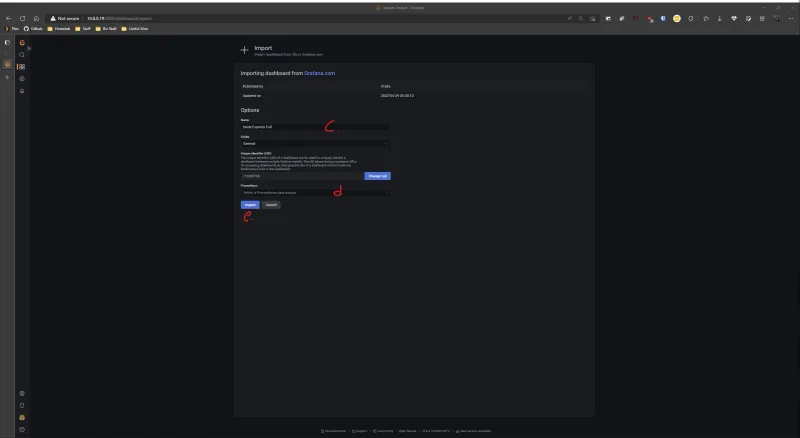Reload the page with the refresh icon
Image resolution: width=800 pixels, height=438 pixels.
click(22, 18)
